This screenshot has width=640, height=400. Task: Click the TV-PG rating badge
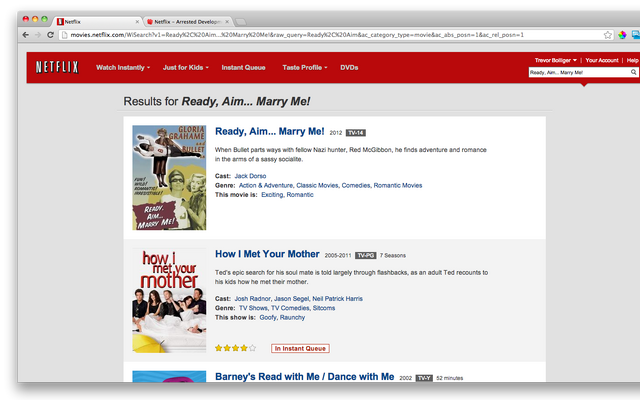365,256
